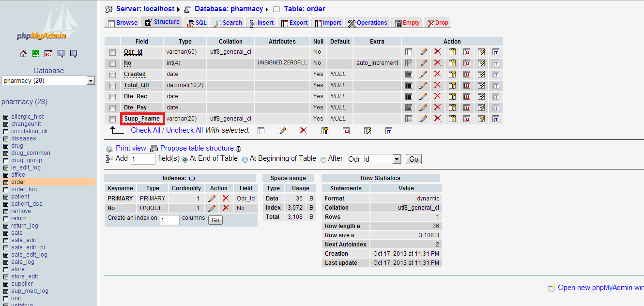This screenshot has width=644, height=306.
Task: Drop the Dte_Pay field with red X
Action: point(437,107)
